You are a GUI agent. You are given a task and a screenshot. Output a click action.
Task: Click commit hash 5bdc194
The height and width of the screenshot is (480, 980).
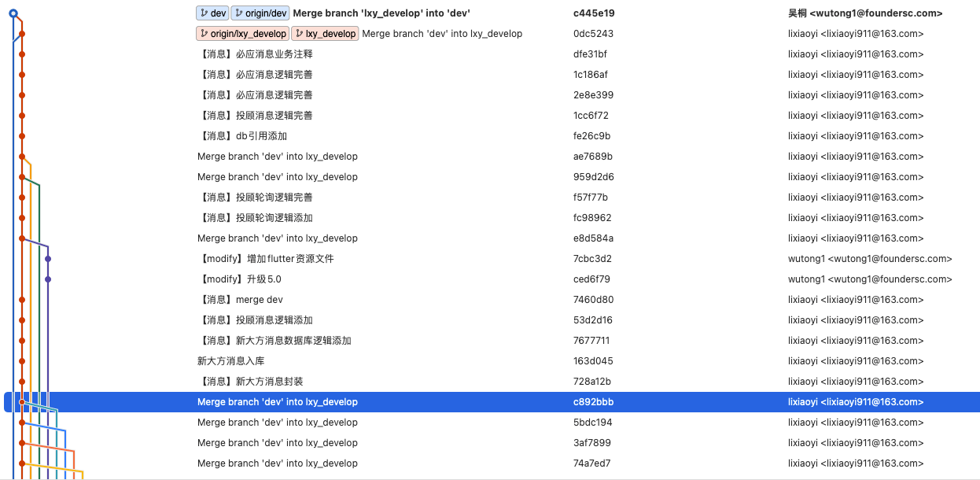[x=593, y=423]
